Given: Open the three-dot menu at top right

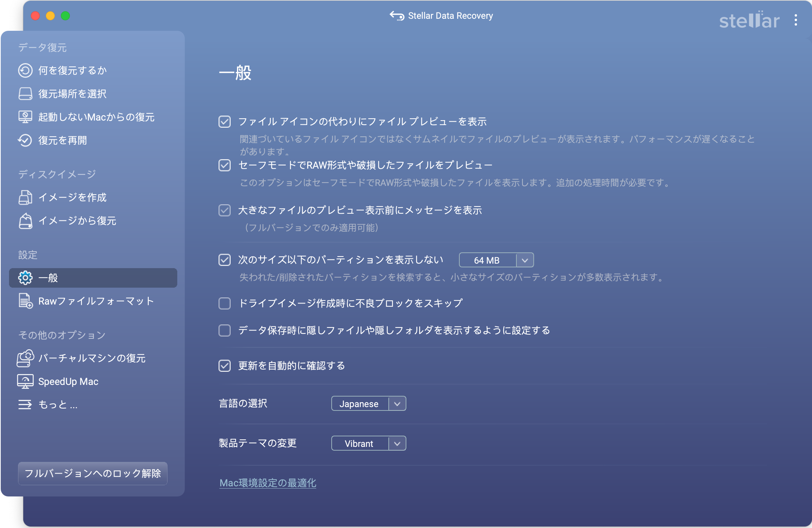Looking at the screenshot, I should pos(796,20).
